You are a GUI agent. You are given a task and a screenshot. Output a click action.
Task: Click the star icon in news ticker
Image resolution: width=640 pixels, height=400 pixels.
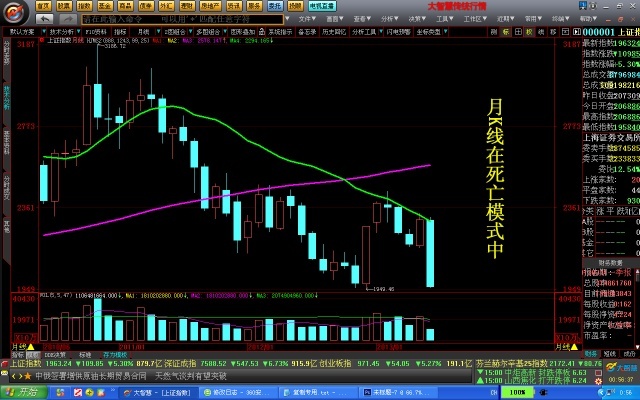coord(28,376)
